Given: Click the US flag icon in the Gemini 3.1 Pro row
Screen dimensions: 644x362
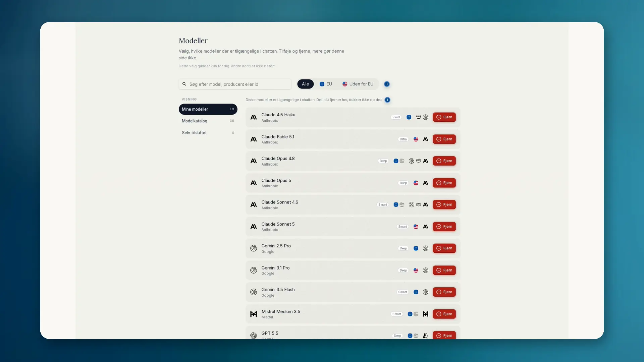Looking at the screenshot, I should (416, 270).
